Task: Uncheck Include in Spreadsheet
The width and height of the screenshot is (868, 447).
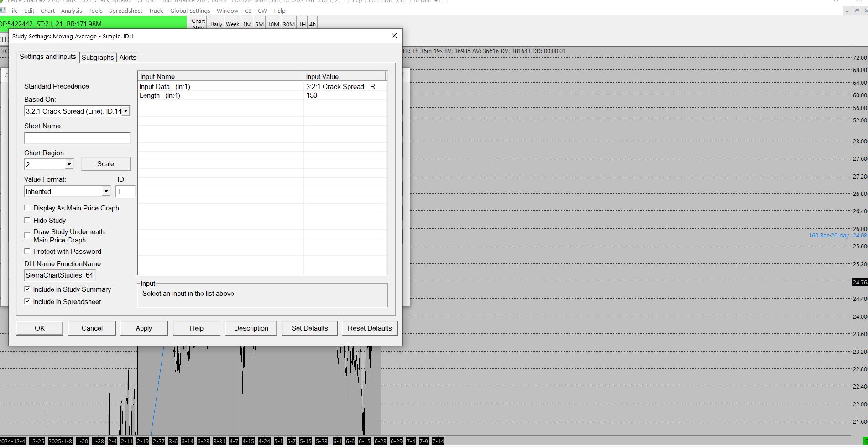Action: (27, 301)
